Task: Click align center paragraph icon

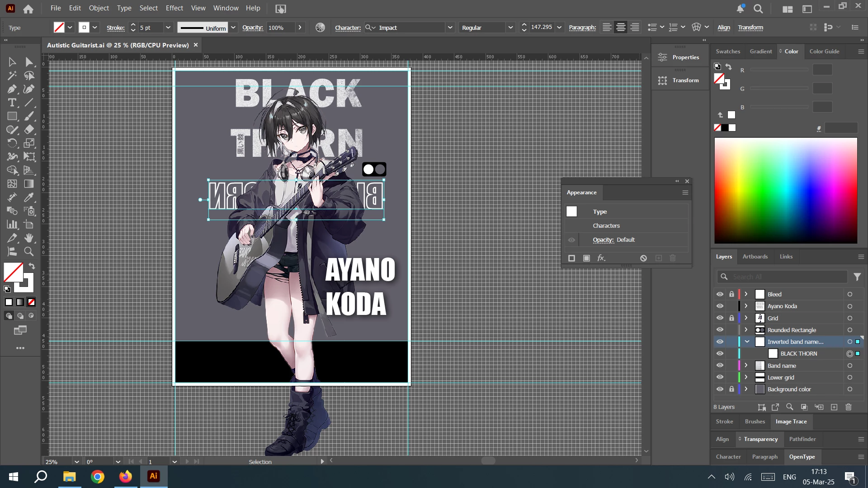Action: pyautogui.click(x=621, y=28)
